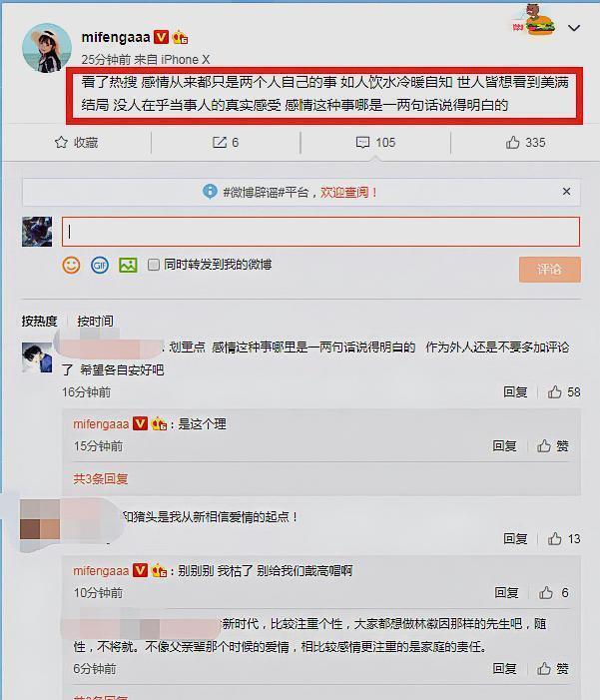Dismiss the 微博辟谣 notice banner

tap(566, 192)
